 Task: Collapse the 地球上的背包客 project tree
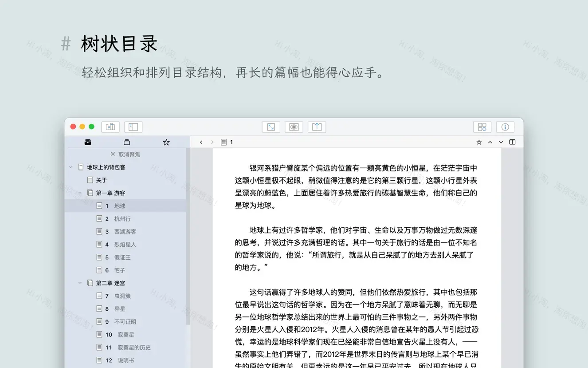pos(71,167)
